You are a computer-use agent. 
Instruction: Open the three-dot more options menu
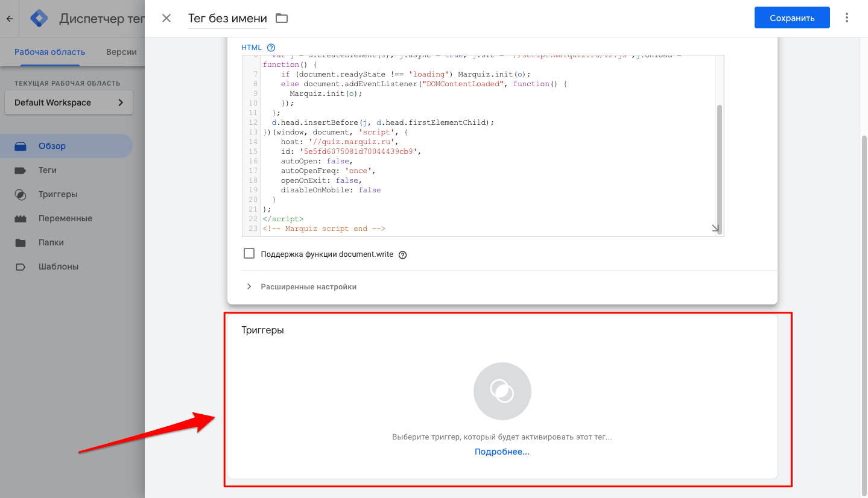click(x=847, y=17)
